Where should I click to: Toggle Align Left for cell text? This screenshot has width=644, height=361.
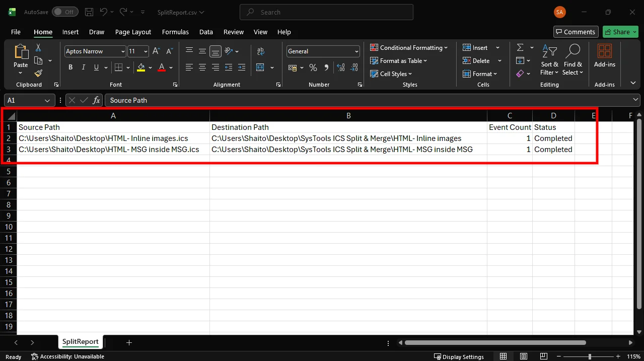click(x=189, y=67)
